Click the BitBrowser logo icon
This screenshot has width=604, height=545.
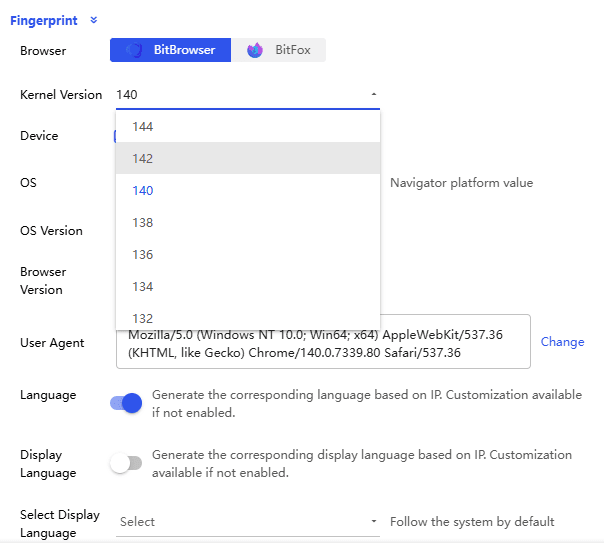point(135,50)
